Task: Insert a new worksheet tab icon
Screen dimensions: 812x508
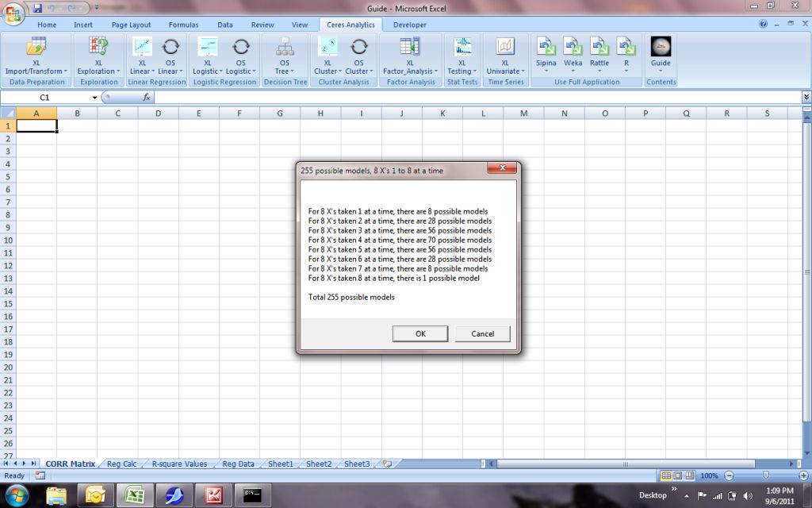Action: (387, 464)
